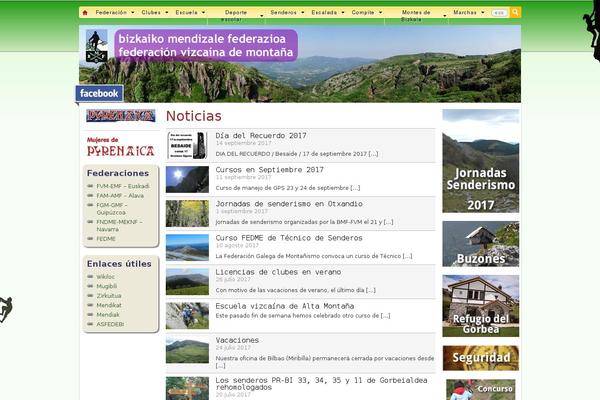Image resolution: width=600 pixels, height=400 pixels.
Task: Open the Clubes menu item
Action: pos(151,13)
